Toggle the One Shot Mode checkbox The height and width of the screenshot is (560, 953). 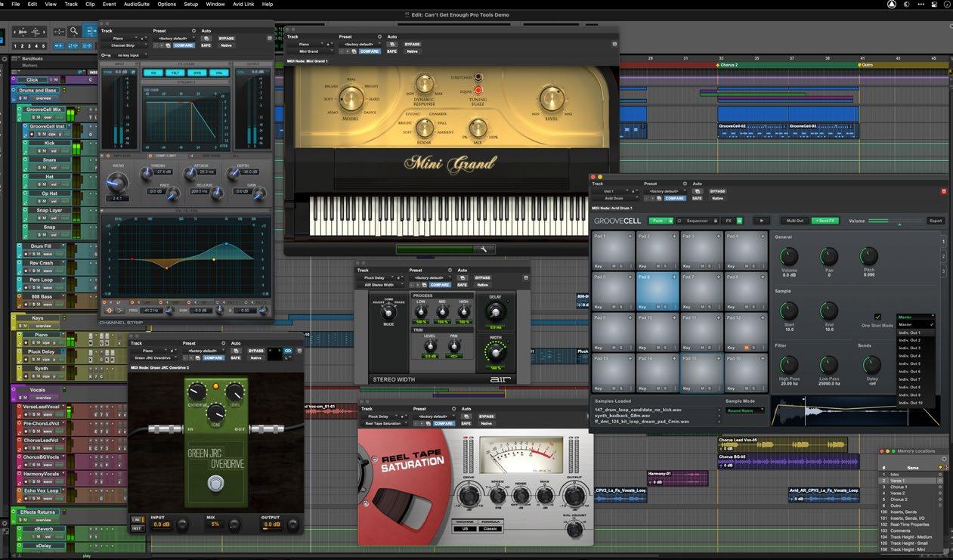[877, 317]
